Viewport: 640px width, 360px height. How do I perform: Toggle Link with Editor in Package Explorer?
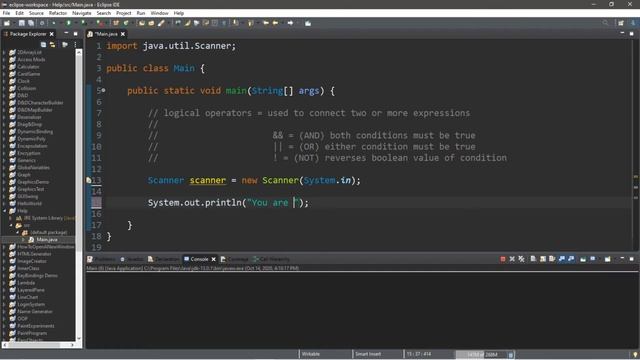(53, 44)
